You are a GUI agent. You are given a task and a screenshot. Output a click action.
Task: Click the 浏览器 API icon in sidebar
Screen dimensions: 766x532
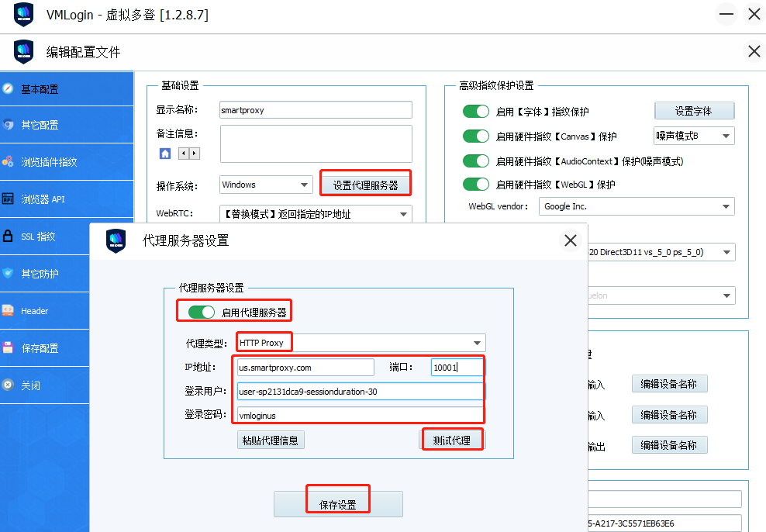pyautogui.click(x=9, y=199)
